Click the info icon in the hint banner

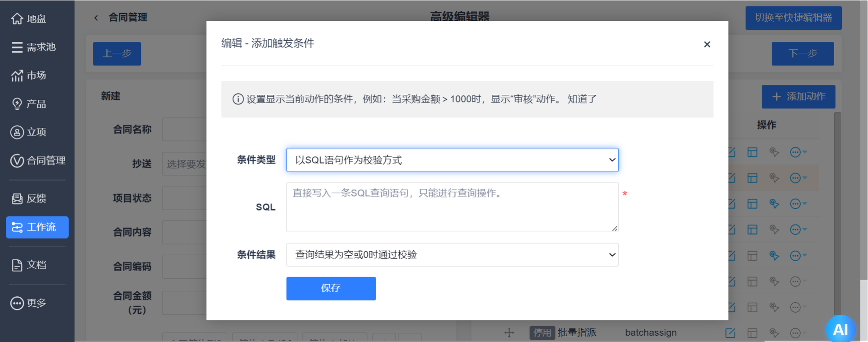pos(238,99)
